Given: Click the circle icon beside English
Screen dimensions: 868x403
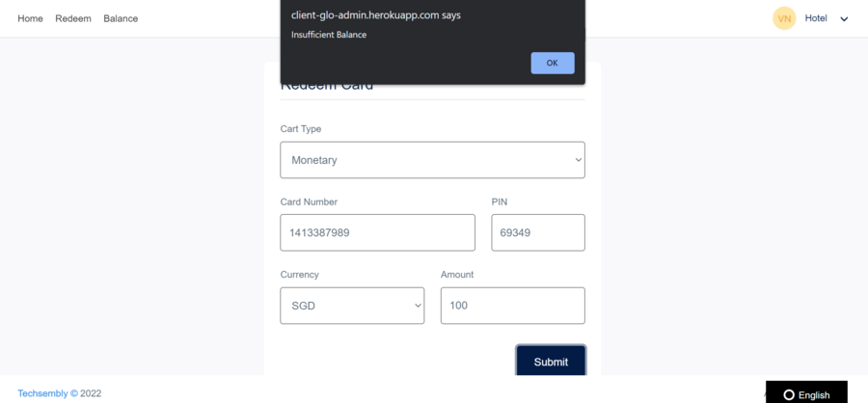Looking at the screenshot, I should 789,394.
